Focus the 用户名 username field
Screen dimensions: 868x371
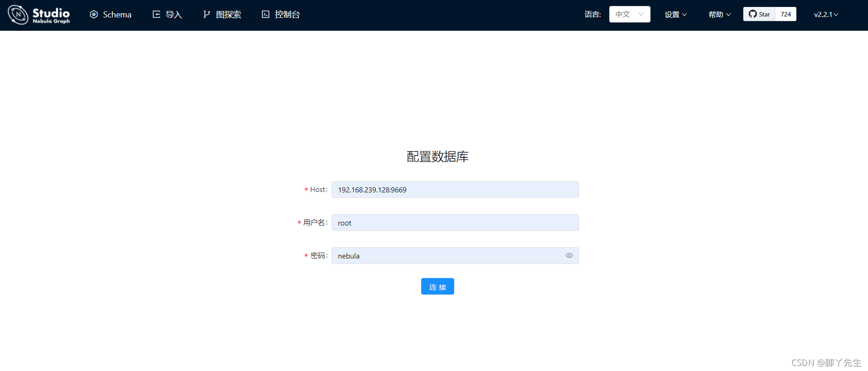tap(455, 223)
